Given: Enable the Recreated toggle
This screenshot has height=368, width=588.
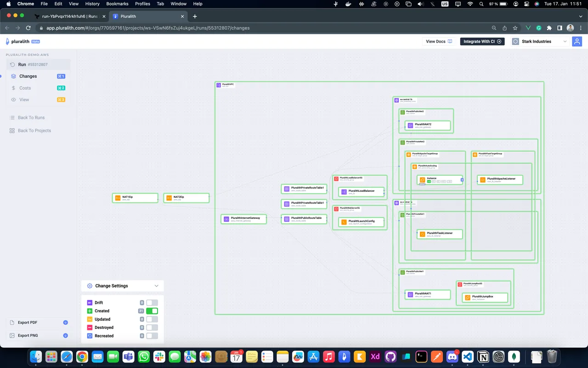Looking at the screenshot, I should (152, 336).
